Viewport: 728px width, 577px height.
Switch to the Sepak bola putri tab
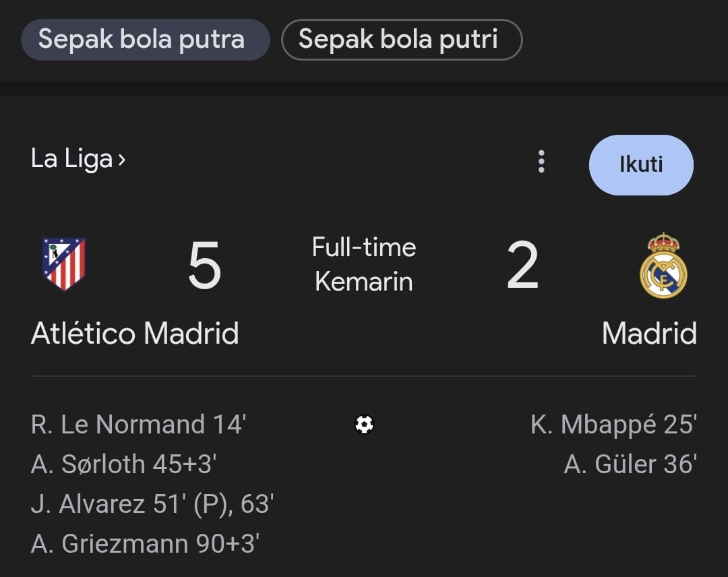tap(402, 39)
